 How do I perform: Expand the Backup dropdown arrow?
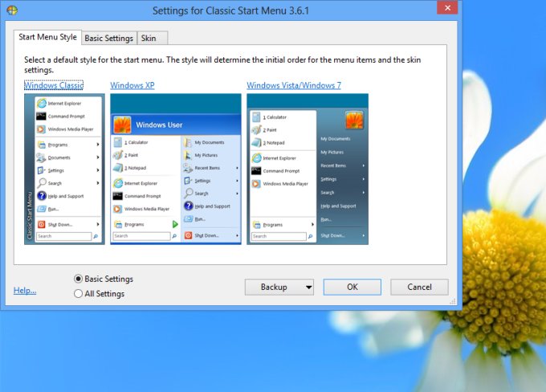click(x=308, y=288)
